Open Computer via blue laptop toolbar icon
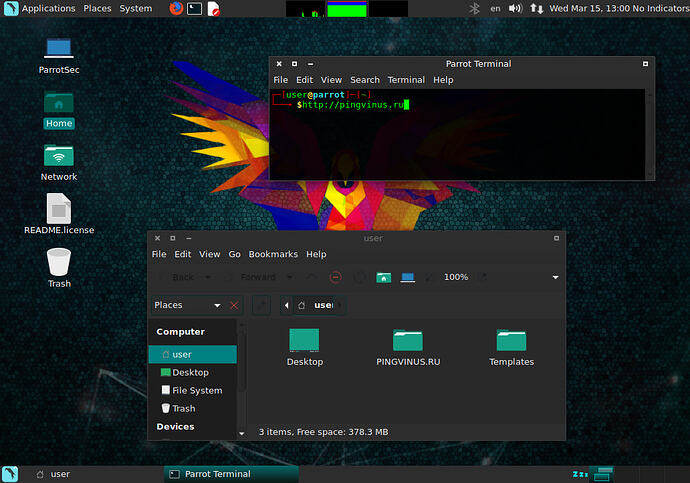 [x=407, y=277]
